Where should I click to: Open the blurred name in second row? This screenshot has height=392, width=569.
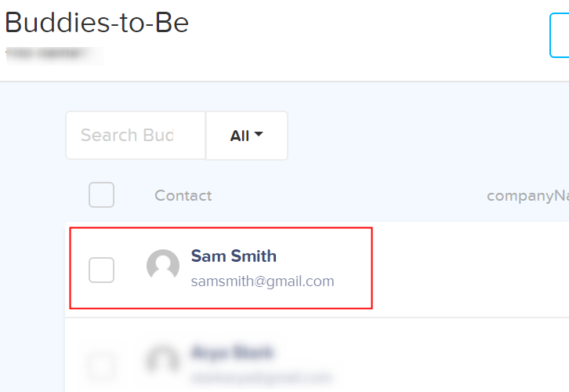point(232,352)
